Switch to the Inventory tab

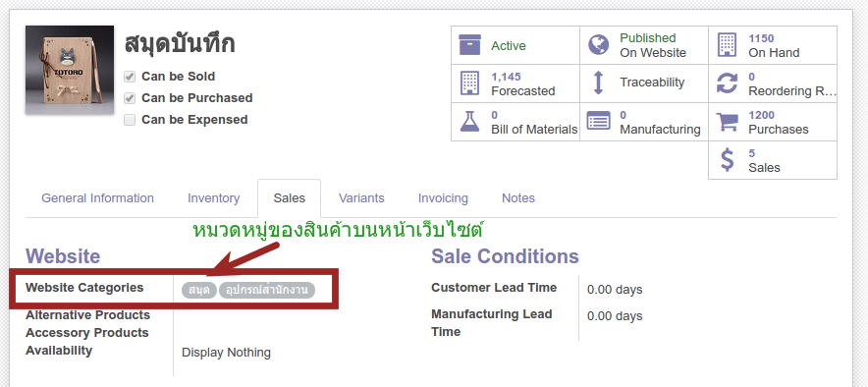click(214, 198)
